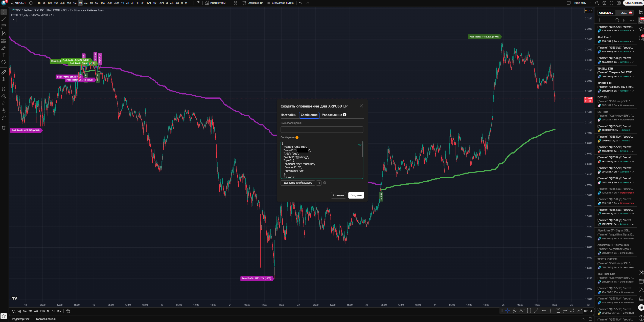Select the ruler measure tool
Screen dimensions: 644x322
[x=4, y=72]
